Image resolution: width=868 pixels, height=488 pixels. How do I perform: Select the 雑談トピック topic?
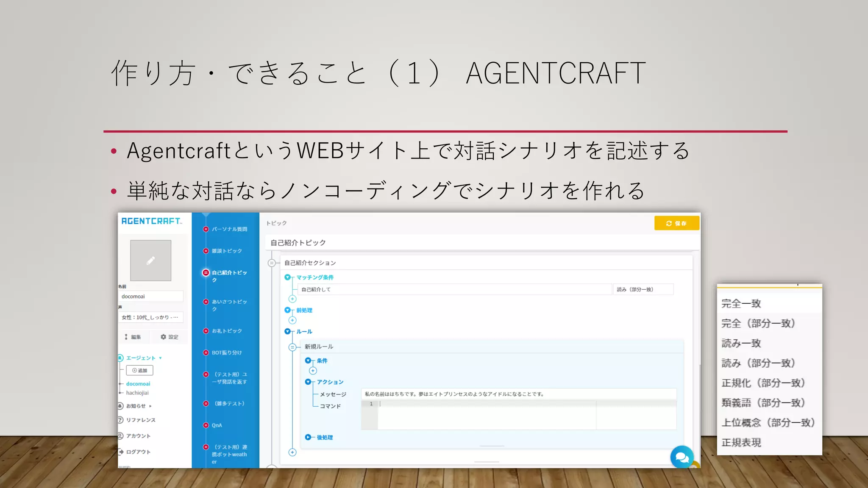(x=227, y=251)
